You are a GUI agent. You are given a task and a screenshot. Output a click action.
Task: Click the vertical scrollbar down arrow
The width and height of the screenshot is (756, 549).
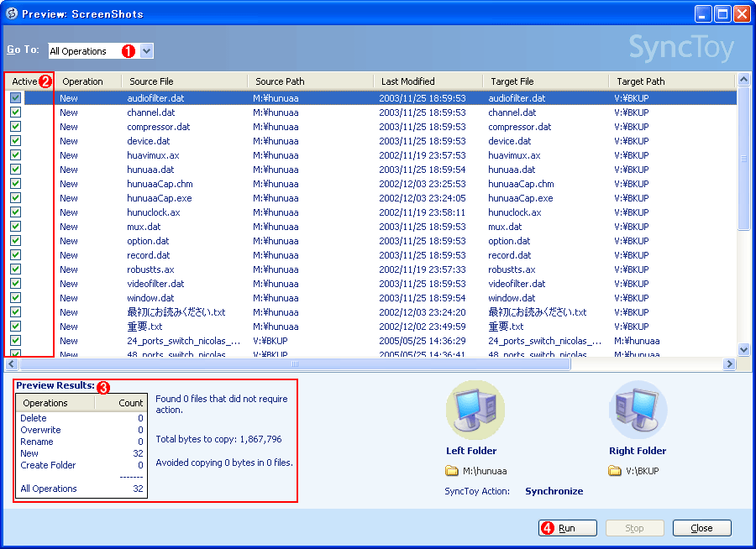743,350
